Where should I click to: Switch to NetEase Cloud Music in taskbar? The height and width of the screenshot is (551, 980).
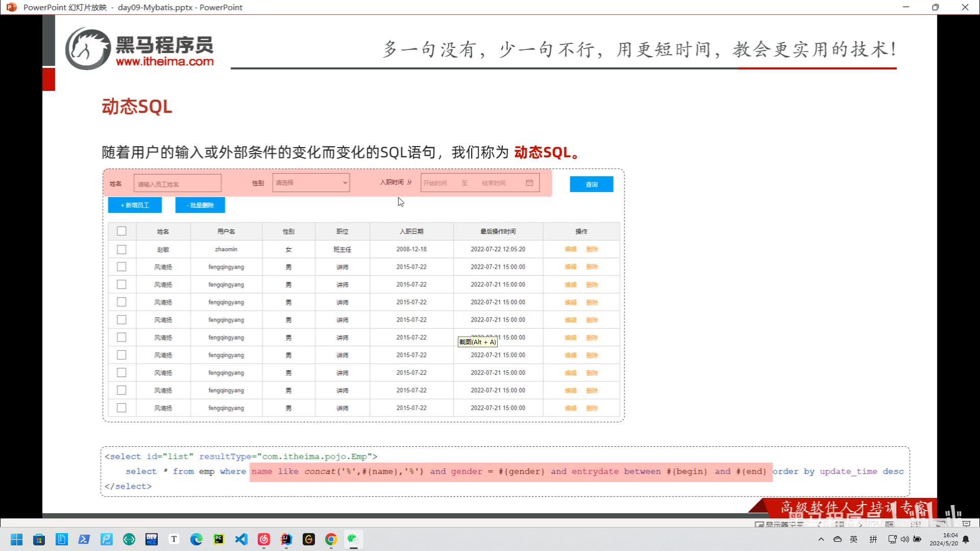[x=263, y=539]
